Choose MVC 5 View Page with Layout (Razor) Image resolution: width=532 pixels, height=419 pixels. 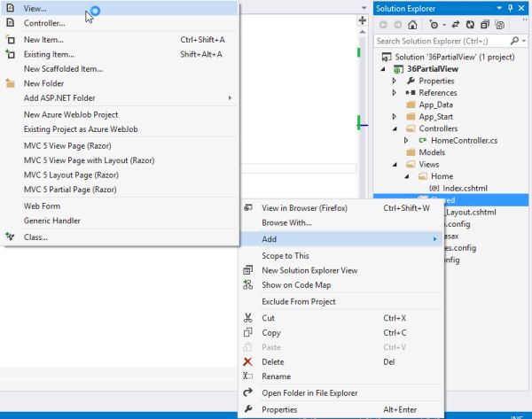pos(120,160)
